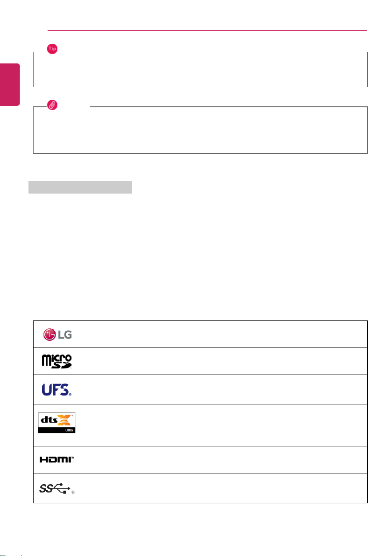392x556 pixels.
Task: Click the pink chapter tab on left edge
Action: pyautogui.click(x=10, y=84)
